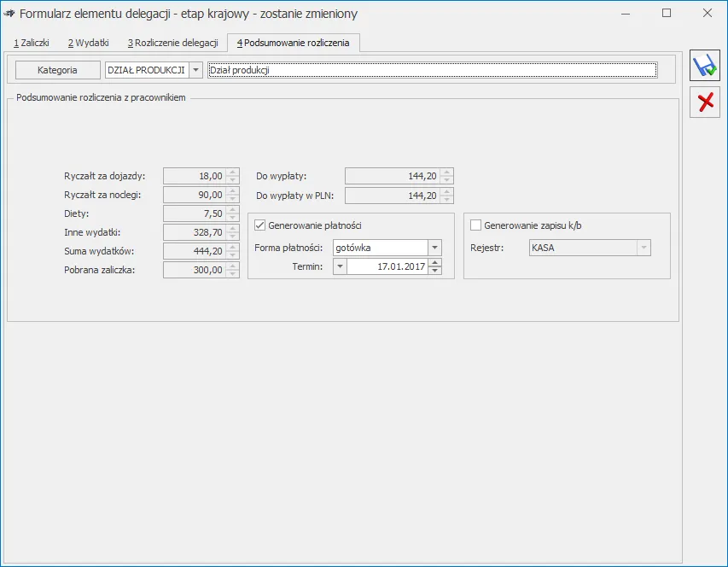Go to Rozliczenie delegacji tab

(x=172, y=42)
